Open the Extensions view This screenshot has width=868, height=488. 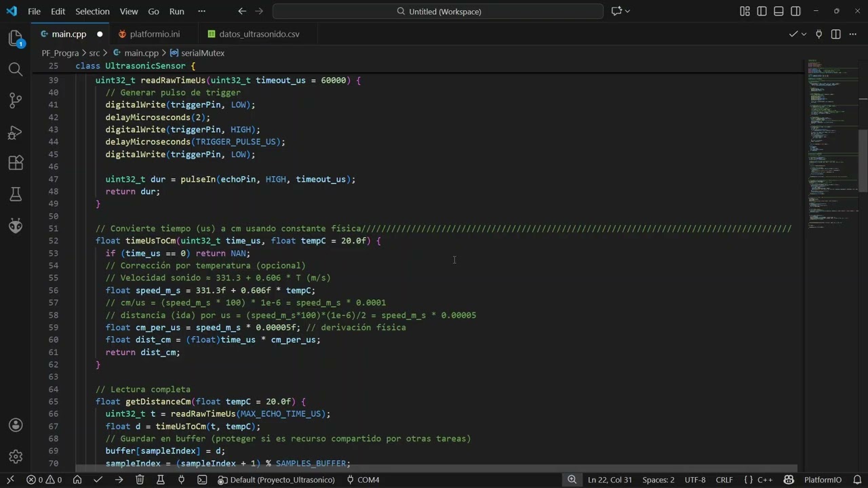point(16,163)
